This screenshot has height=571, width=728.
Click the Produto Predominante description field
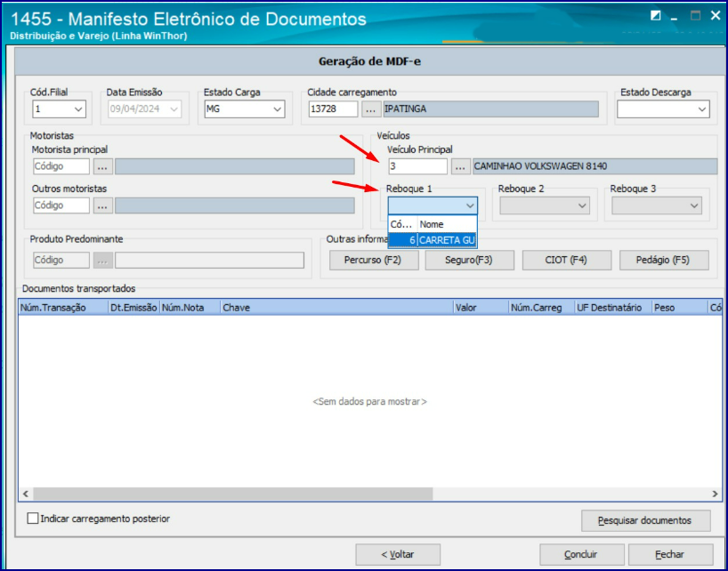coord(209,261)
